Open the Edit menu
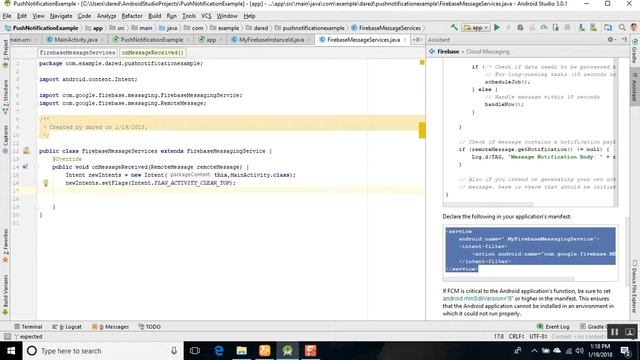 [22, 16]
